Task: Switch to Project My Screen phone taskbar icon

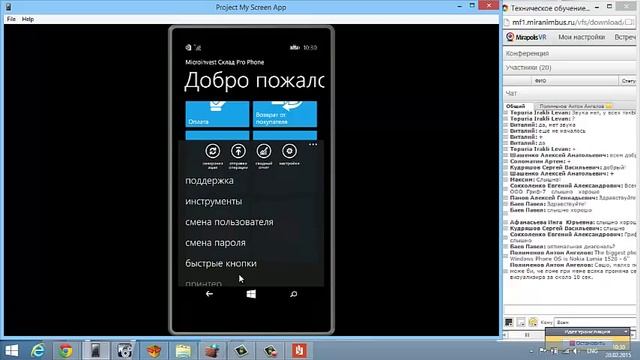Action: tap(95, 351)
